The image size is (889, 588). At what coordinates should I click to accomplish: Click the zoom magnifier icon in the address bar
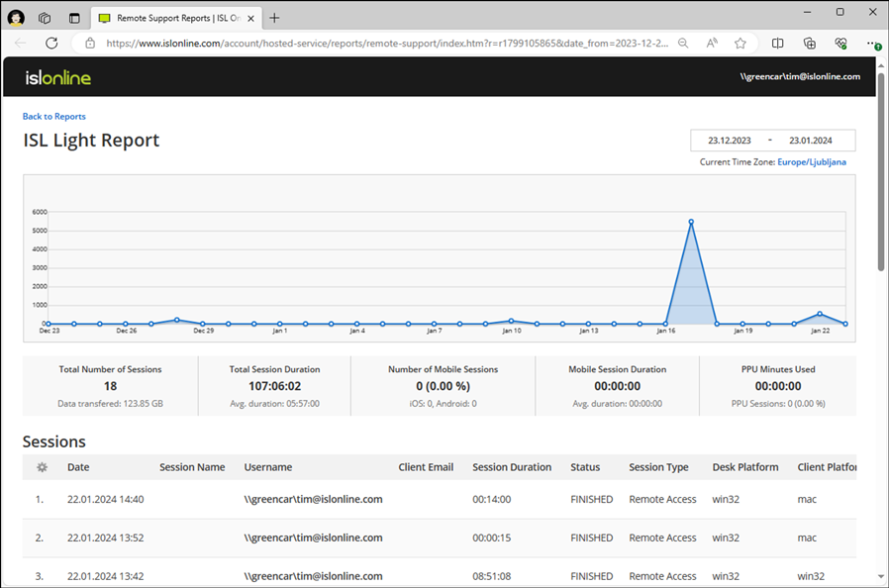[683, 44]
